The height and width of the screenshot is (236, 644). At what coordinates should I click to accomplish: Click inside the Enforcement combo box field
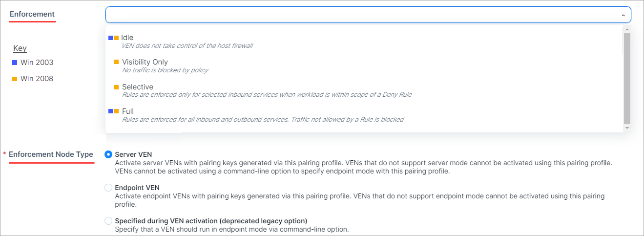tap(361, 15)
